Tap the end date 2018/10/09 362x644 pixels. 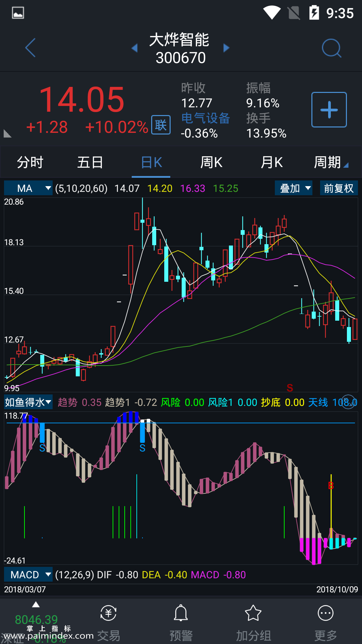tap(337, 589)
